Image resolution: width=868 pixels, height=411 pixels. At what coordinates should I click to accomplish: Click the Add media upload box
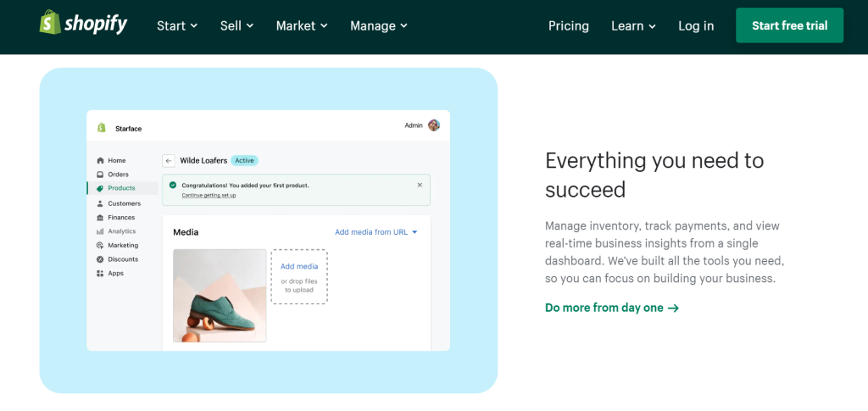(x=299, y=276)
